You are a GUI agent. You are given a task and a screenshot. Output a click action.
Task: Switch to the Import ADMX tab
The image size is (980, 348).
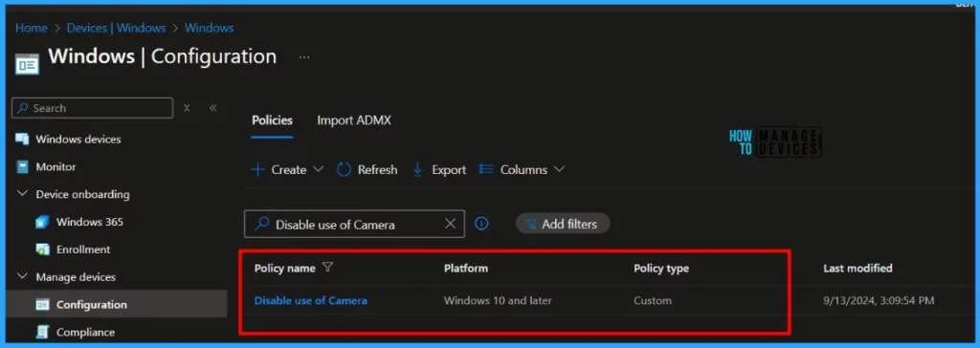pyautogui.click(x=354, y=120)
